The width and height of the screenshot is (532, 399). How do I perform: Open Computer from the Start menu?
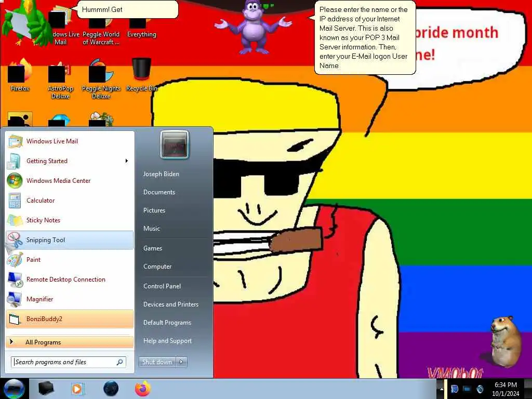(157, 267)
